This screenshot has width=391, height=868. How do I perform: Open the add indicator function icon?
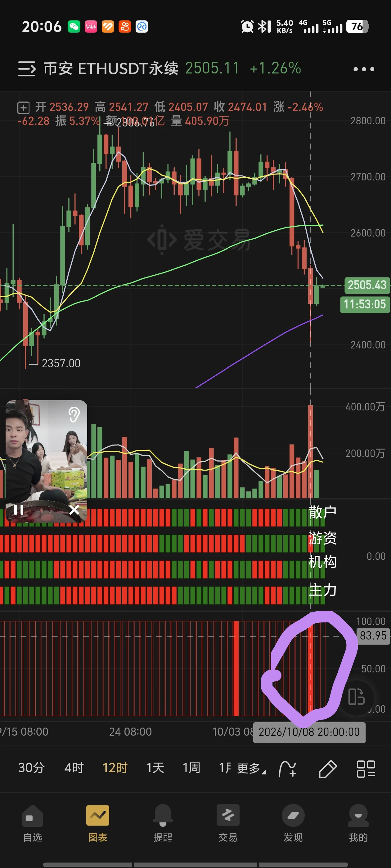click(288, 769)
